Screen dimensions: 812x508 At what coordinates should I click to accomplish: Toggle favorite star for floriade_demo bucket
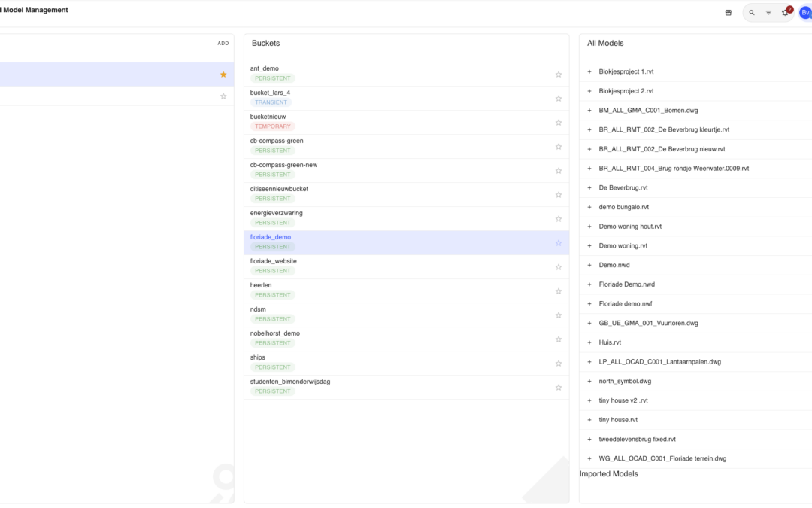(558, 243)
